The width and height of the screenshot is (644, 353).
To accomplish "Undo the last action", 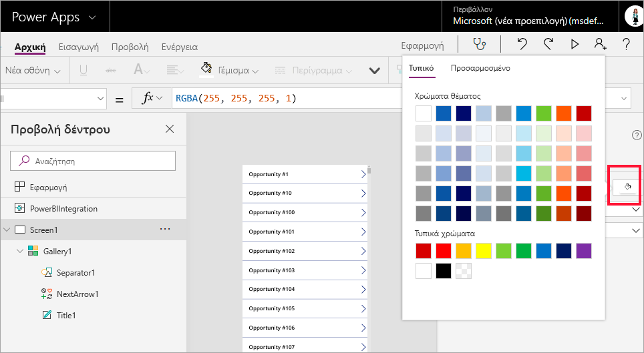I will pos(522,45).
